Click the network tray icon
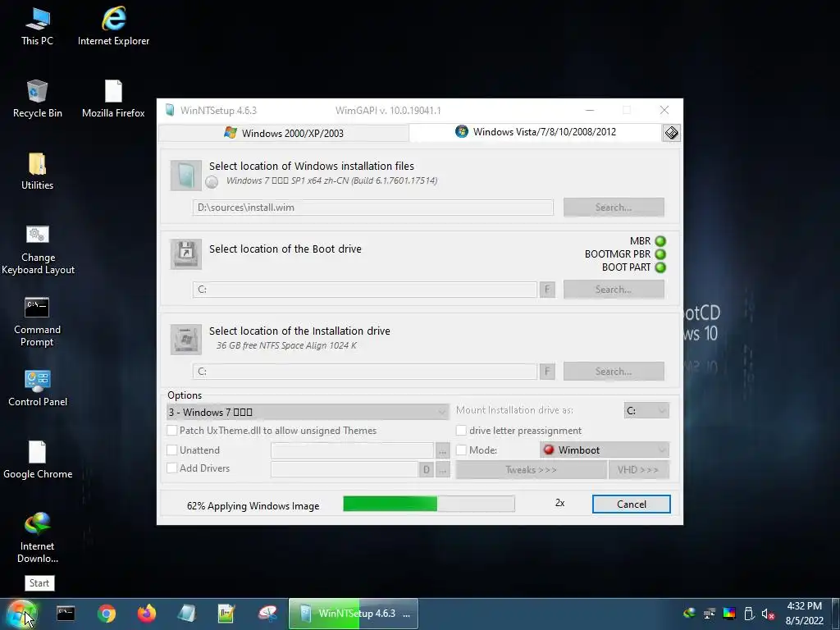 point(710,614)
